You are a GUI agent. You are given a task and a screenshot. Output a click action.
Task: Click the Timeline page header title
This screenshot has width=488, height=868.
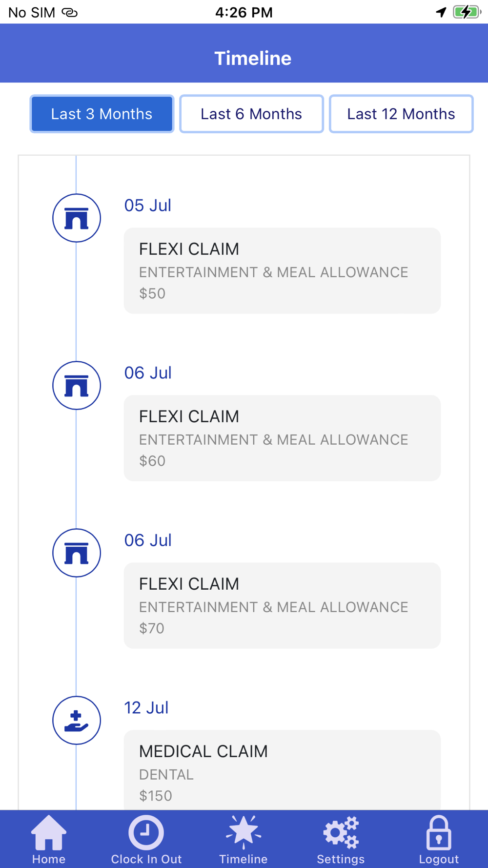click(253, 59)
